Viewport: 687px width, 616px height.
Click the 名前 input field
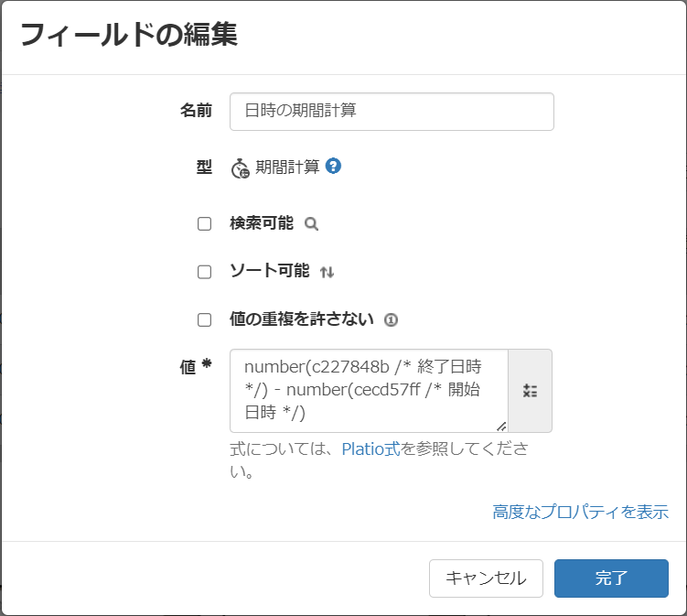click(x=392, y=112)
